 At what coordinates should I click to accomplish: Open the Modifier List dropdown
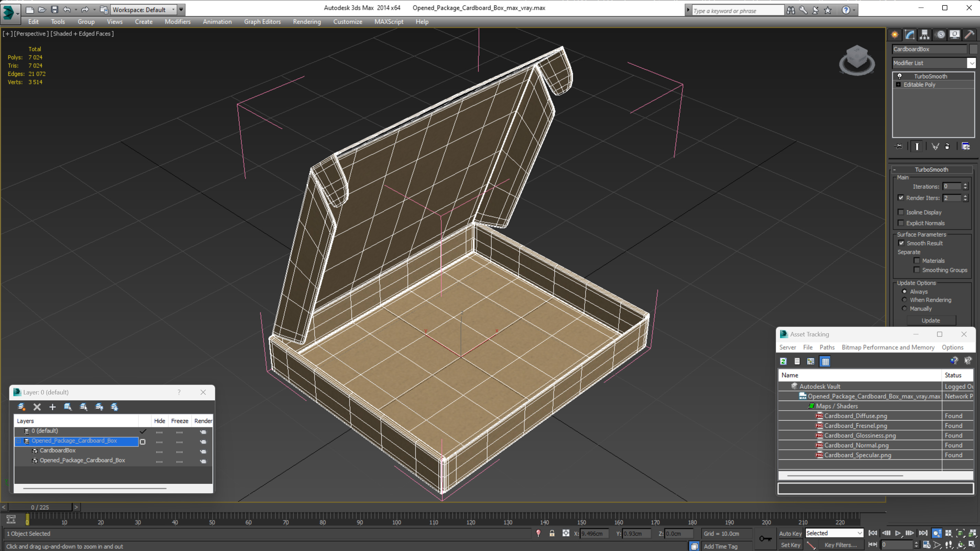(971, 63)
